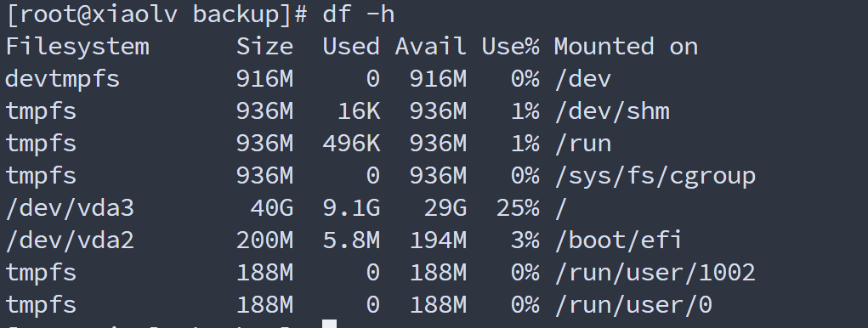Click the Use% column header
The height and width of the screenshot is (328, 868).
click(x=510, y=47)
